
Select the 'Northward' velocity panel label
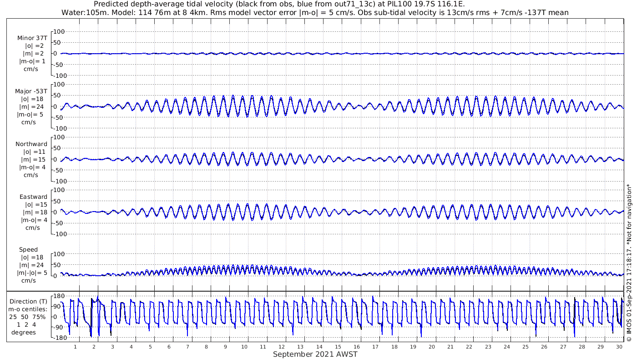click(31, 144)
